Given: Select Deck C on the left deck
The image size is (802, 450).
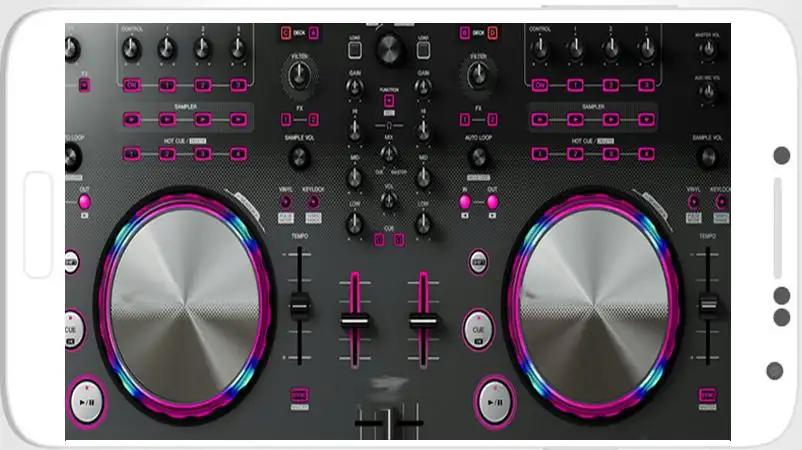Looking at the screenshot, I should click(x=285, y=33).
